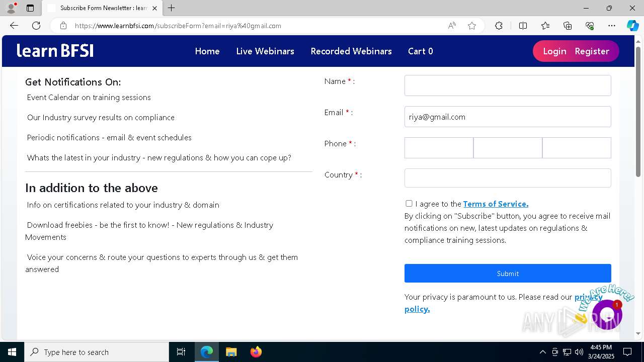Screen dimensions: 644x362
Task: Click the browser address bar URL
Action: [178, 26]
